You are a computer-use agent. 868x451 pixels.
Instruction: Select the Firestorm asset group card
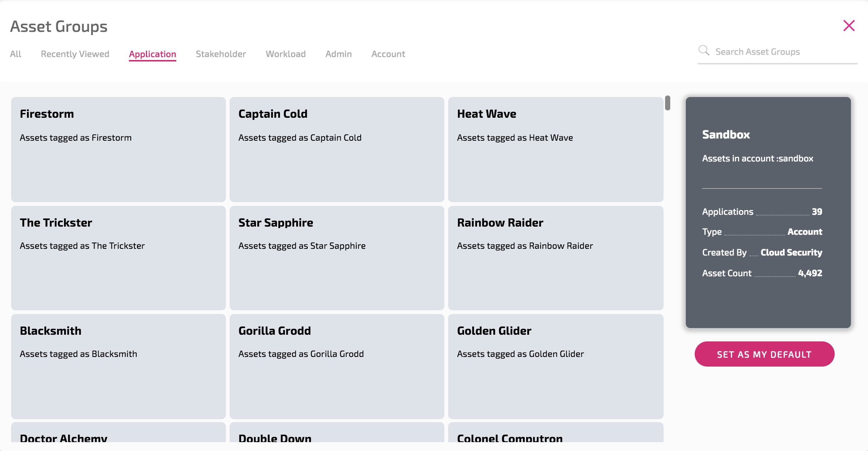click(x=118, y=149)
